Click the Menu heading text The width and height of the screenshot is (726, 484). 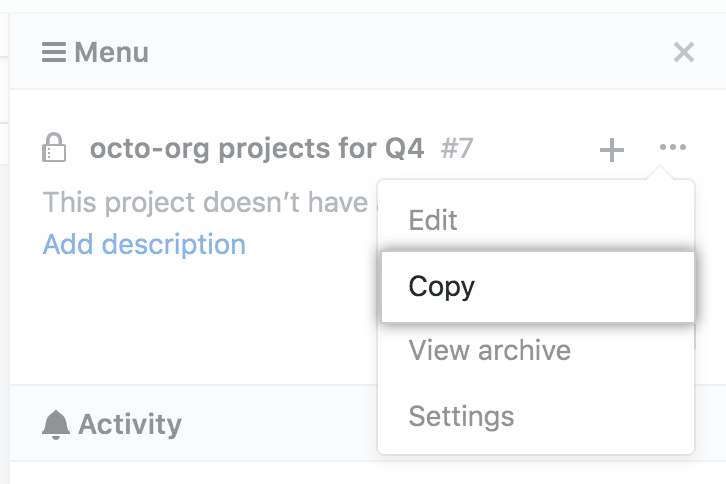point(111,52)
